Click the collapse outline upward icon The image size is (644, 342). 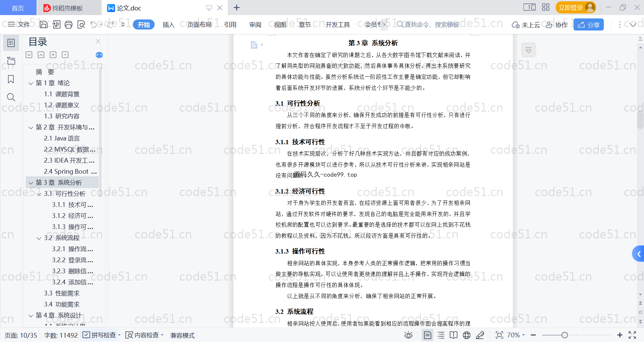[x=41, y=55]
